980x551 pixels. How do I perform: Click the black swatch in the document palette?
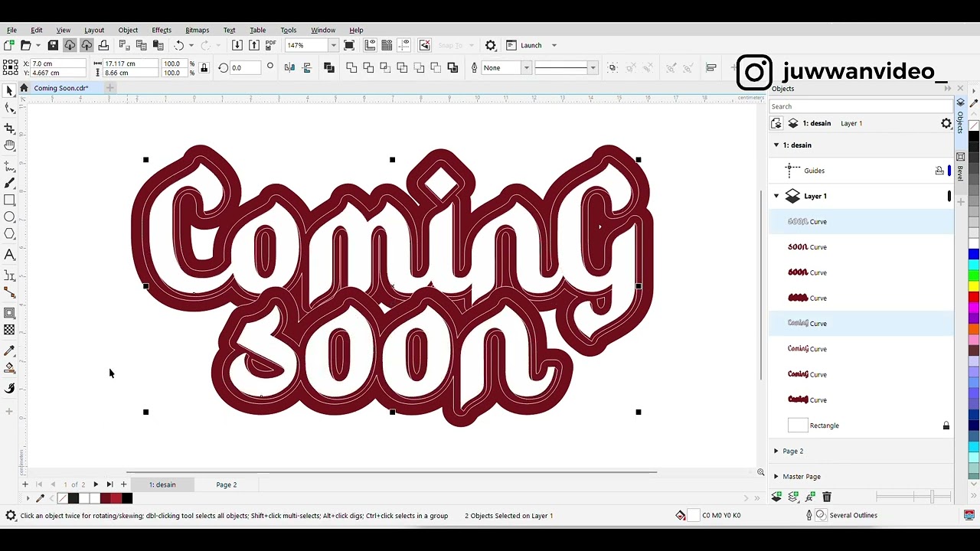(127, 499)
